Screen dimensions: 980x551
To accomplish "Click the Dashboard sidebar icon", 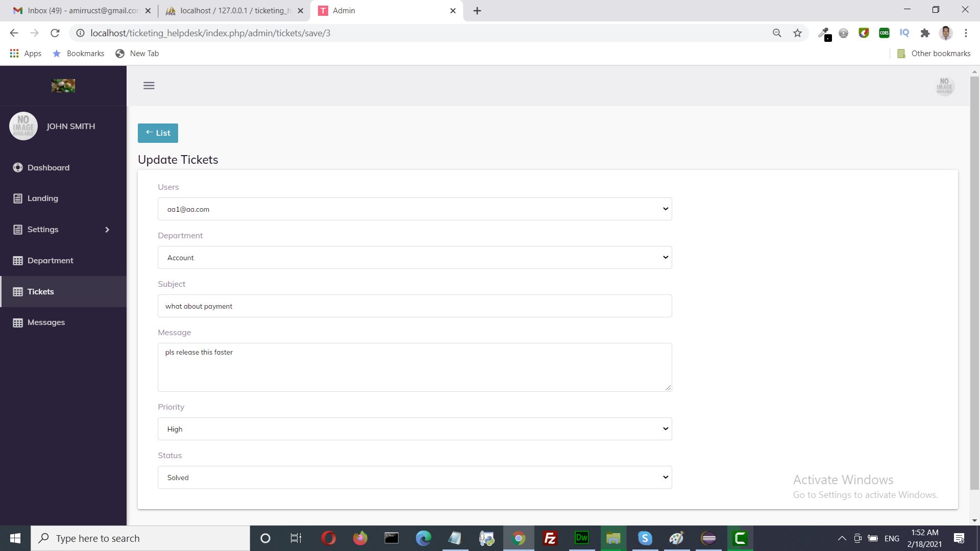I will point(18,168).
